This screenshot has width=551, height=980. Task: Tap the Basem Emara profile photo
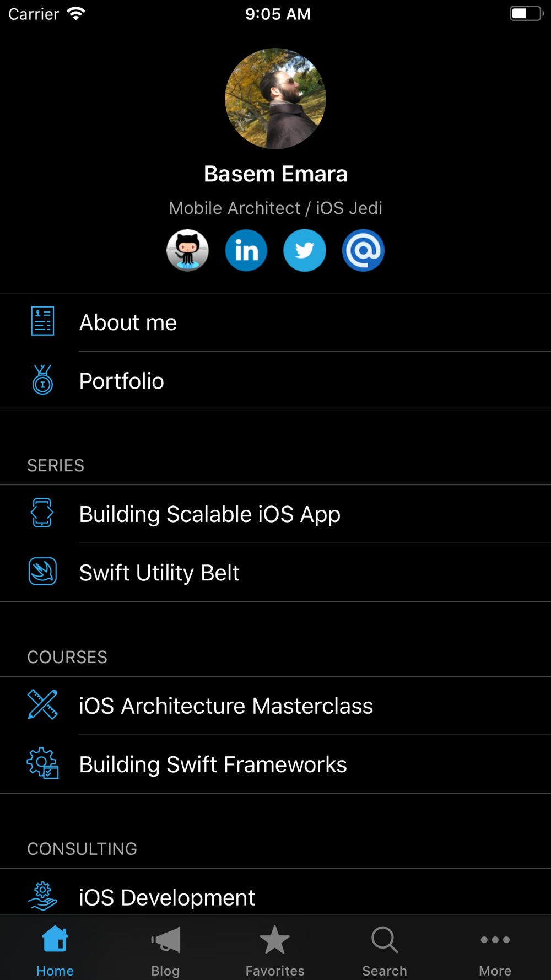275,99
